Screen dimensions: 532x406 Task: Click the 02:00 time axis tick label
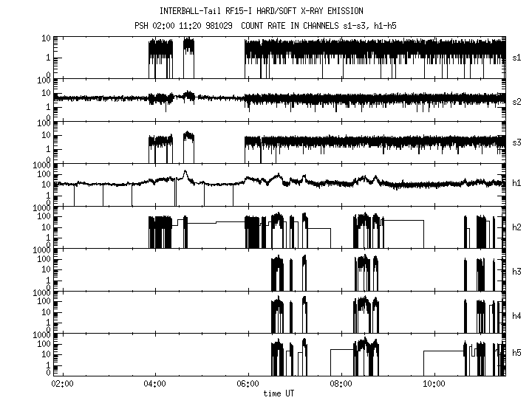(62, 384)
